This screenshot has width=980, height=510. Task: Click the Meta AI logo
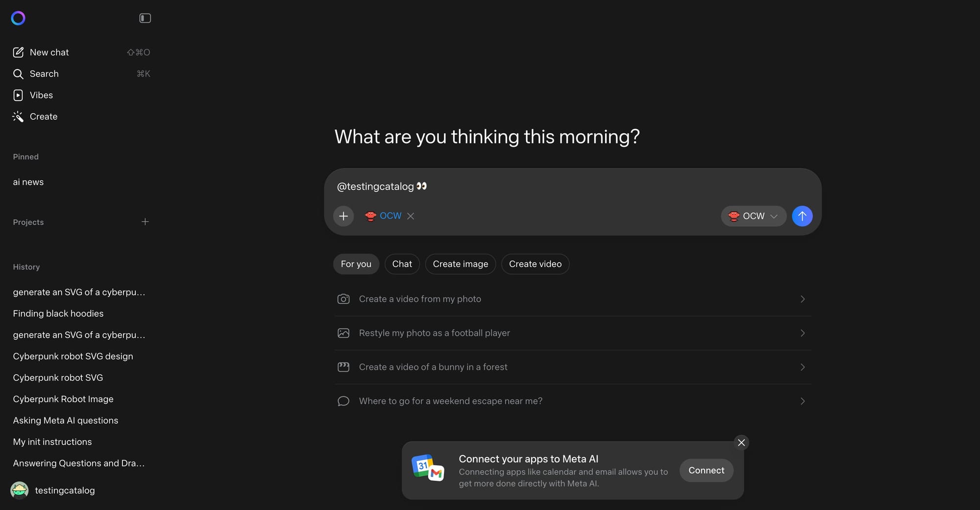pos(18,18)
